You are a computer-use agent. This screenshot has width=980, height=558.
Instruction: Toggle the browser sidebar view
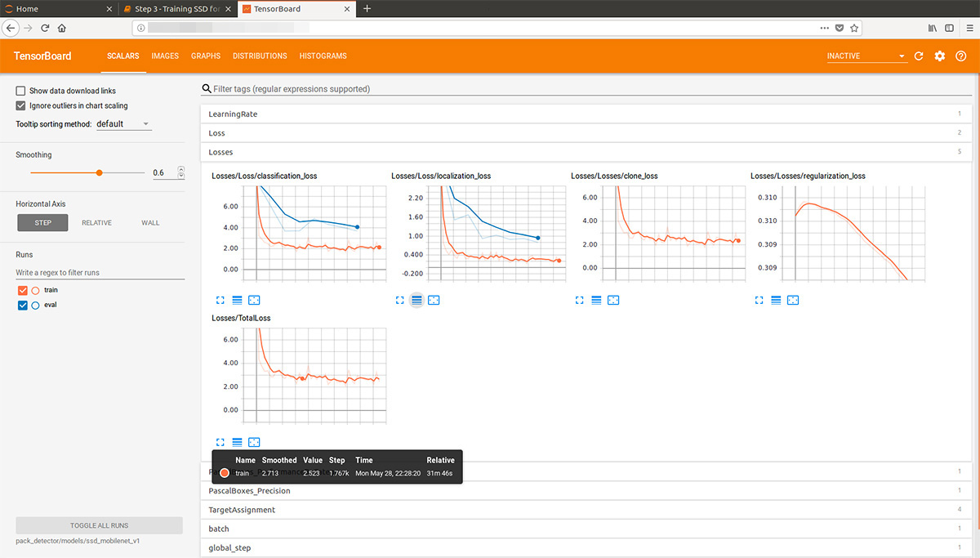point(949,28)
